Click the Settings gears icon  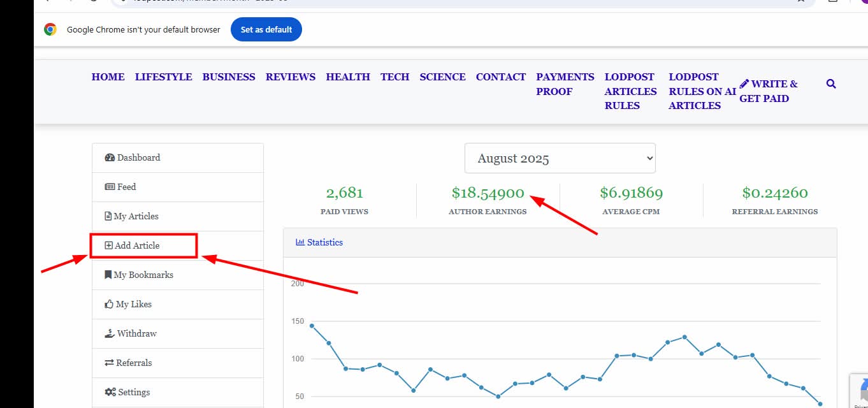(110, 392)
